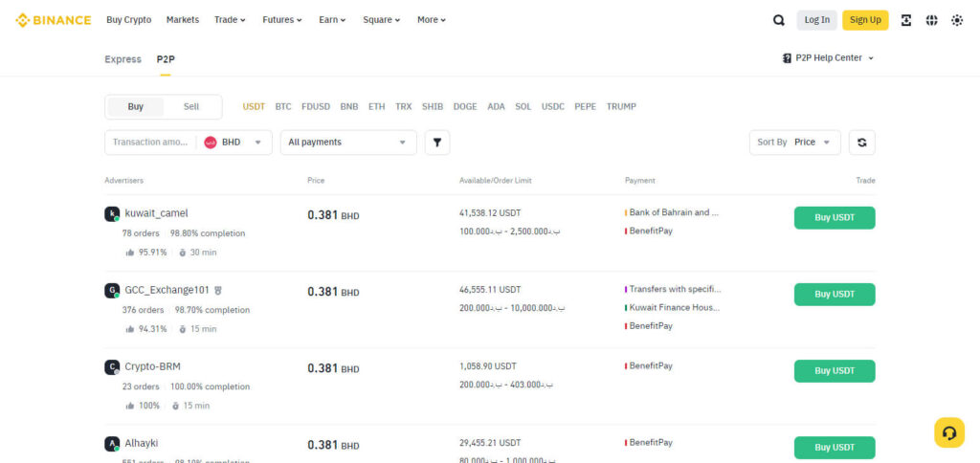Open the GCC_Exchange101 advertiser profile
Image resolution: width=980 pixels, height=463 pixels.
167,291
